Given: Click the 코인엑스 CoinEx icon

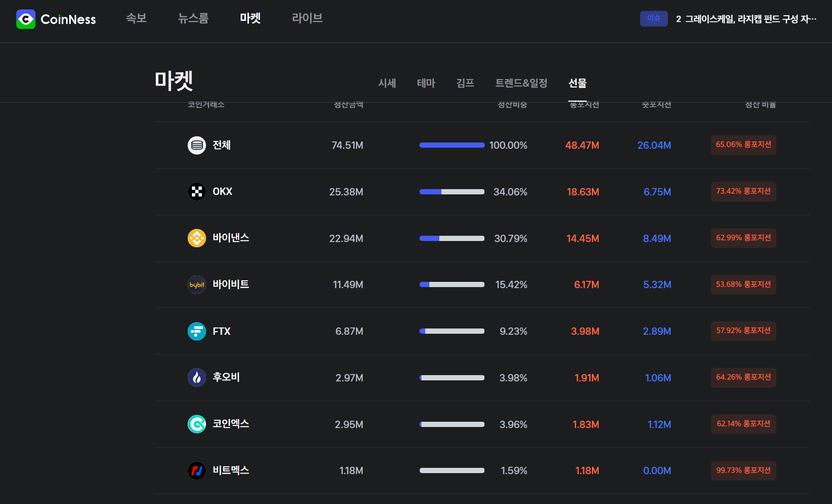Looking at the screenshot, I should pos(197,424).
